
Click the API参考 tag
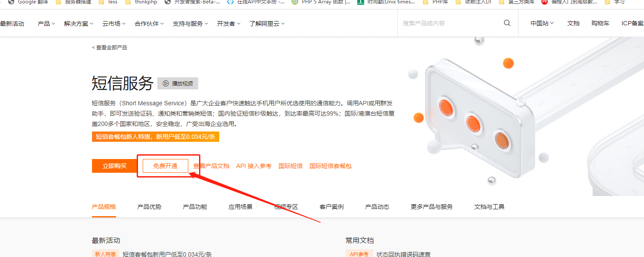359,254
